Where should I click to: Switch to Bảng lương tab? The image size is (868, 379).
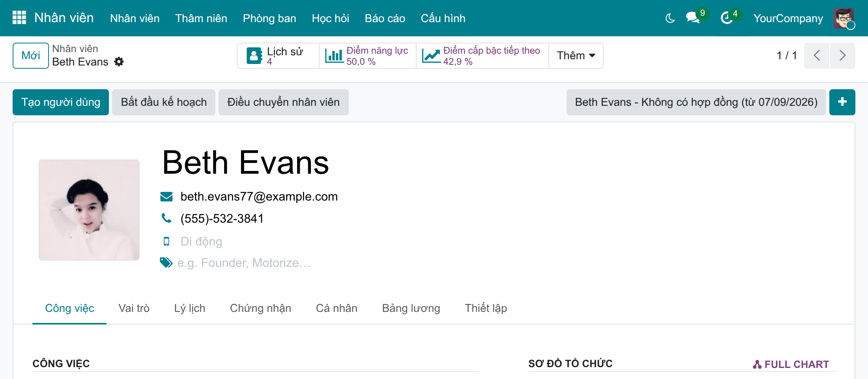tap(411, 308)
